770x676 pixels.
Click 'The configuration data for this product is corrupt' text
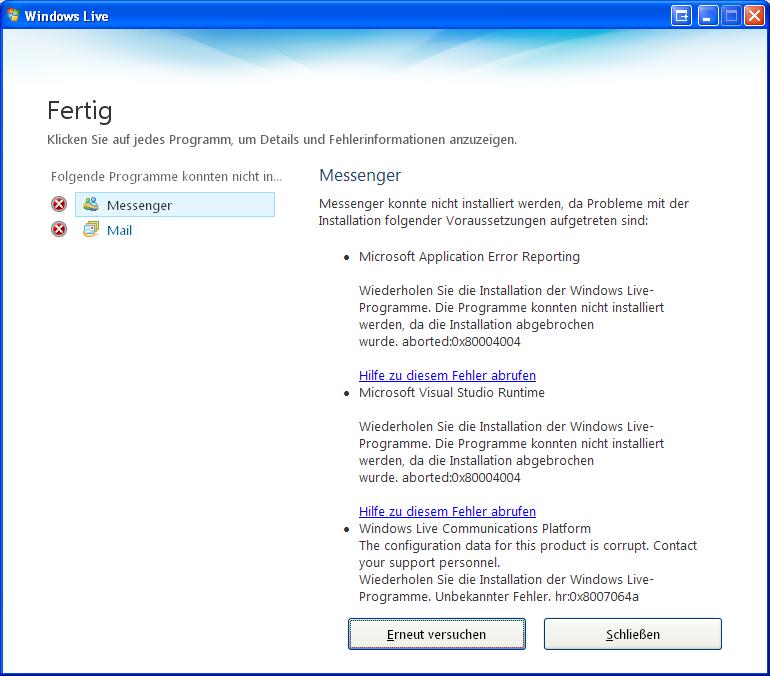pyautogui.click(x=504, y=546)
